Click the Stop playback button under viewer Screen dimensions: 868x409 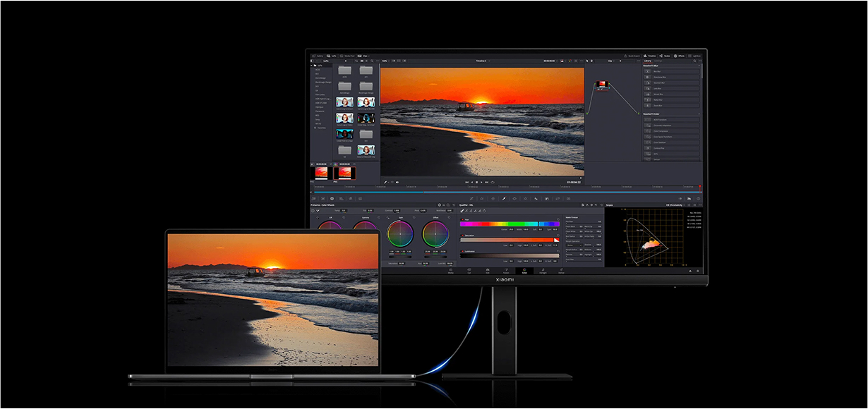click(x=477, y=182)
